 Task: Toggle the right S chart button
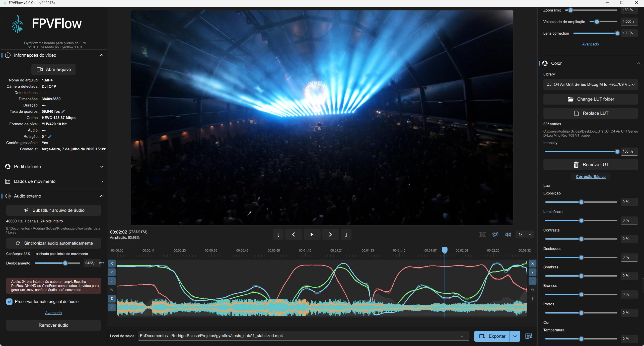[532, 298]
